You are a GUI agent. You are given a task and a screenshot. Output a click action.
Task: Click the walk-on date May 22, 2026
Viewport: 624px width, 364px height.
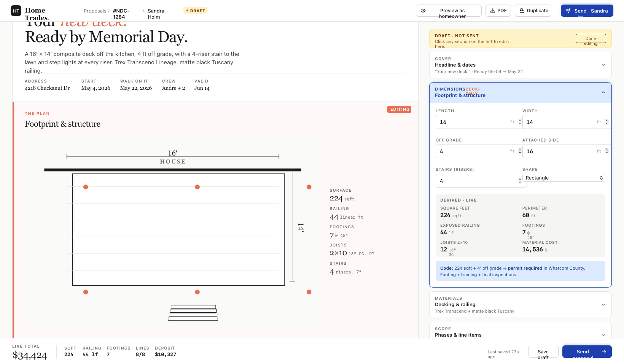(x=136, y=88)
